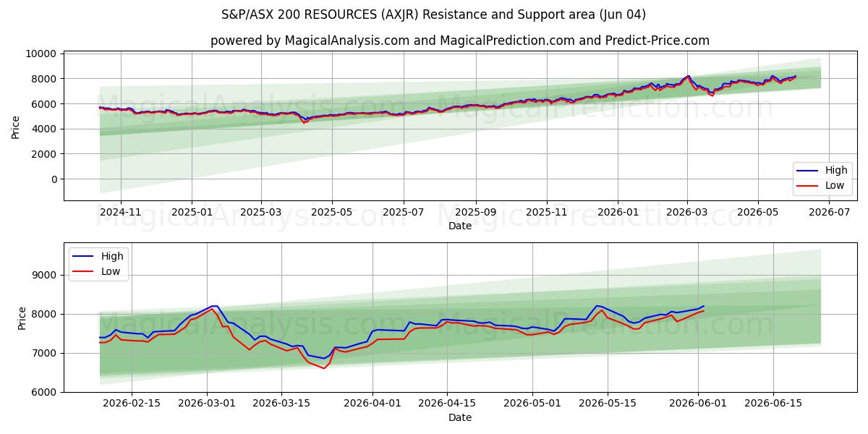Viewport: 868px width, 434px height.
Task: Click the 2025-09 tick label
Action: pos(475,212)
